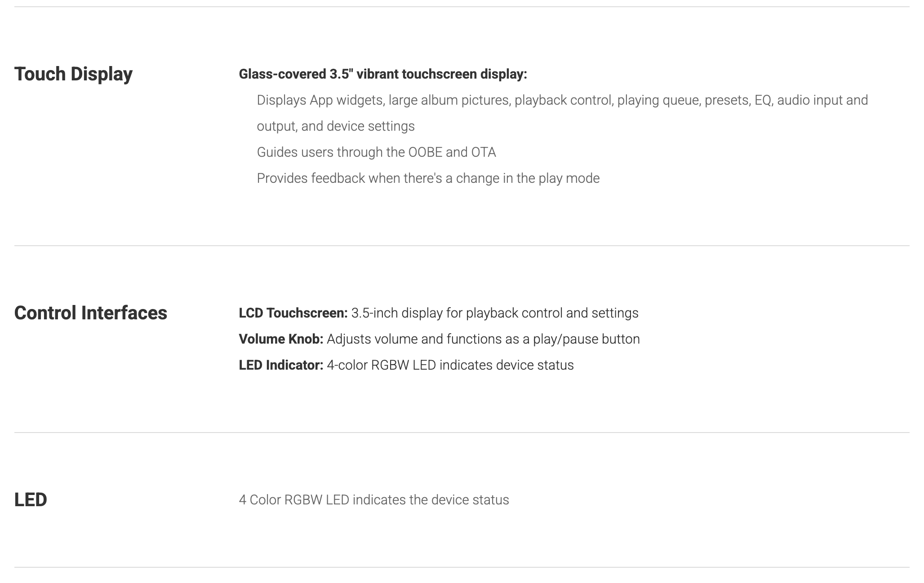
Task: Click the "output, and device settings" text
Action: point(335,126)
